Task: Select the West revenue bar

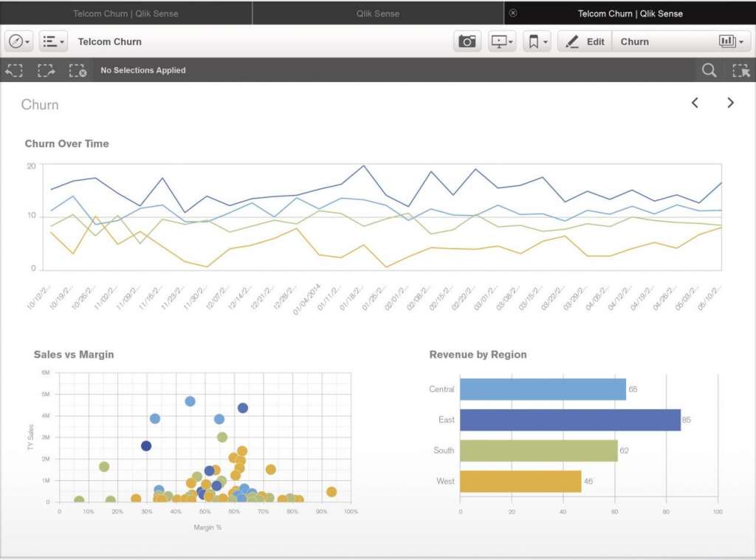Action: (x=520, y=482)
